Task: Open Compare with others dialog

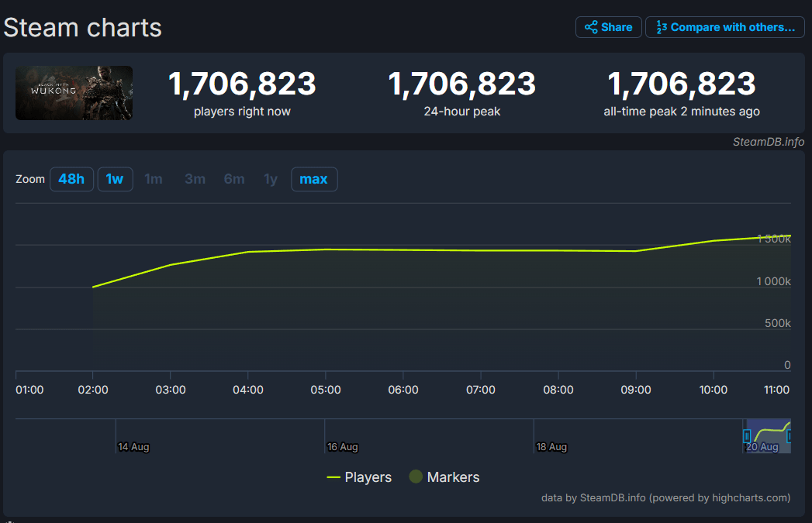Action: 725,27
